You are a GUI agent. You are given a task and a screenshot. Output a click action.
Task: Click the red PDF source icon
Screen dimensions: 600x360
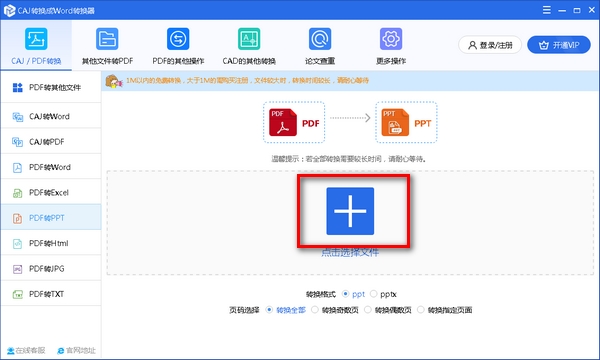283,122
